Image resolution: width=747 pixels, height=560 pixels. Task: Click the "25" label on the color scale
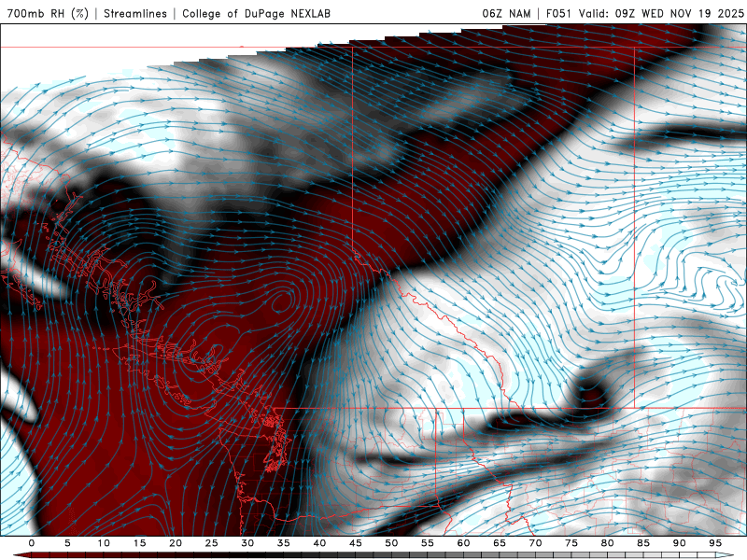click(212, 543)
